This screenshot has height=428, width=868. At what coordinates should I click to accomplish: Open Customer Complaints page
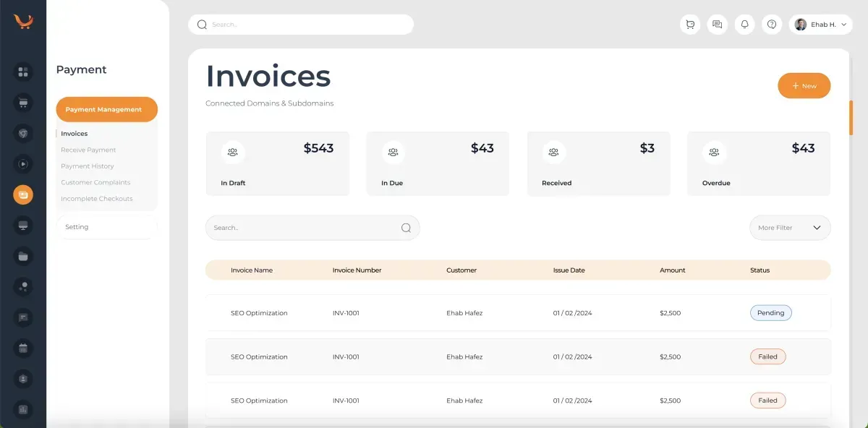(x=95, y=182)
